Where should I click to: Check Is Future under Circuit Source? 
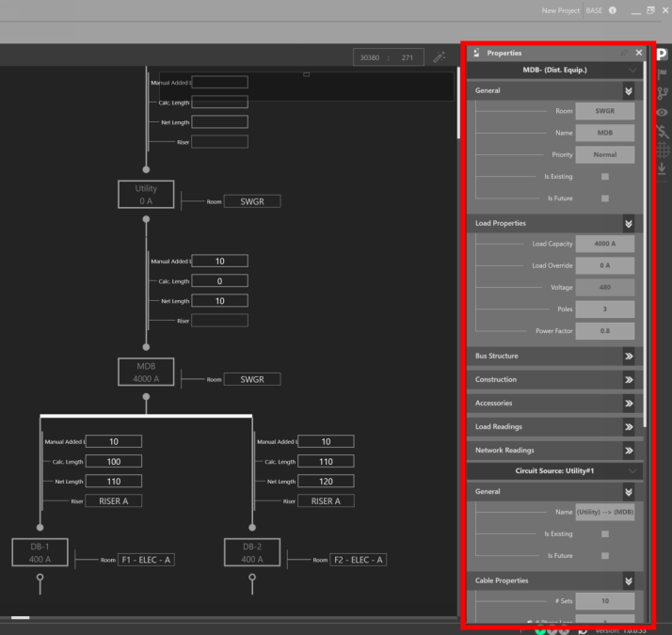pyautogui.click(x=605, y=556)
